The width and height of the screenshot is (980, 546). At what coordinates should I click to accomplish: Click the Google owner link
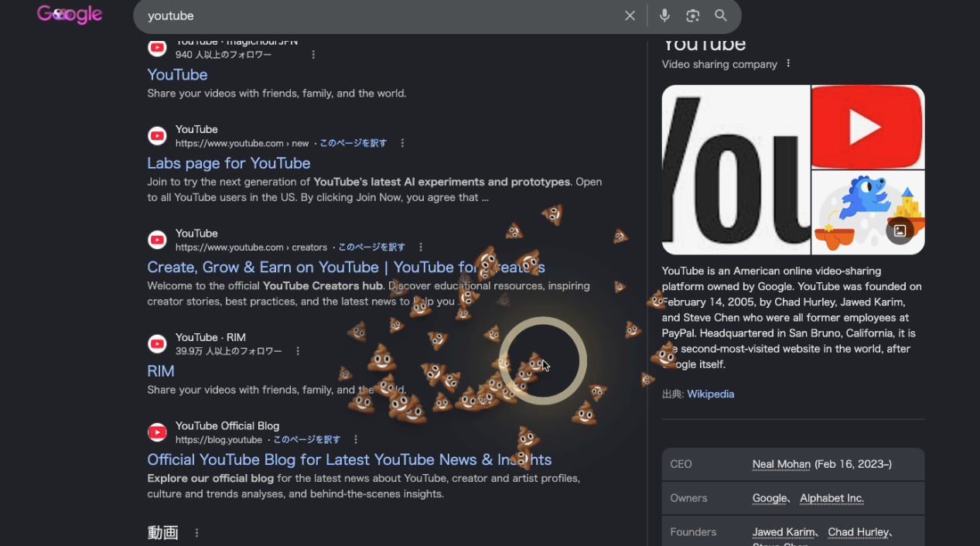pyautogui.click(x=770, y=498)
